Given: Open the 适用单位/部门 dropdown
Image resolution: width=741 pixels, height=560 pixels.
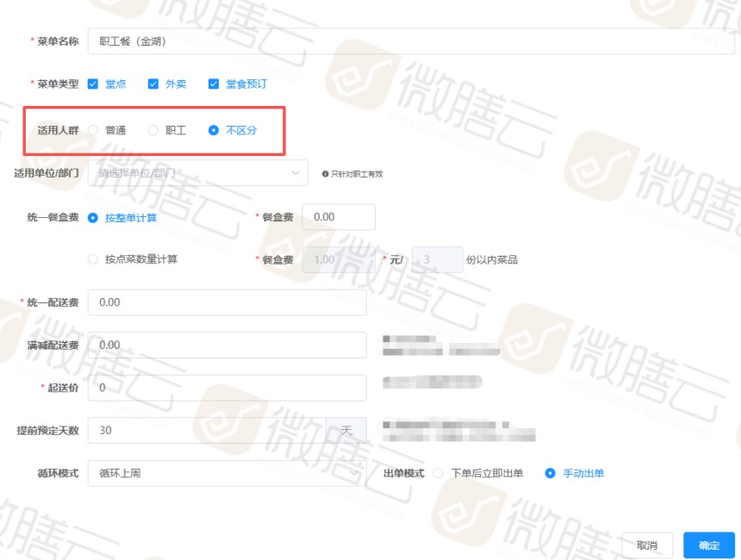Looking at the screenshot, I should pyautogui.click(x=198, y=172).
